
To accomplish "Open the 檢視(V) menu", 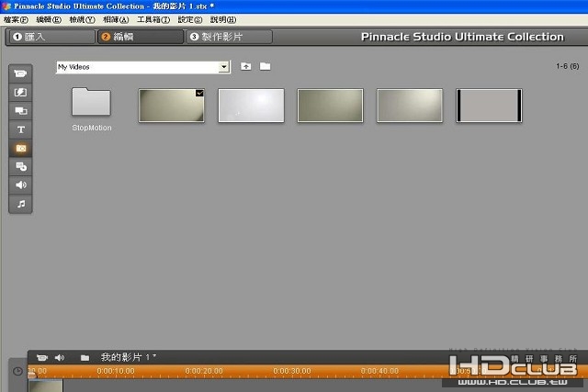I will coord(82,20).
